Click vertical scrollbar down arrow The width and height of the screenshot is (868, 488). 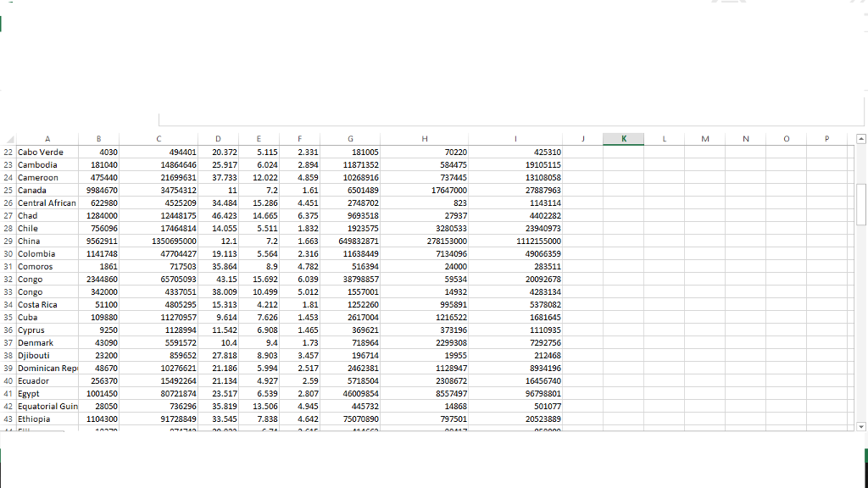coord(861,427)
